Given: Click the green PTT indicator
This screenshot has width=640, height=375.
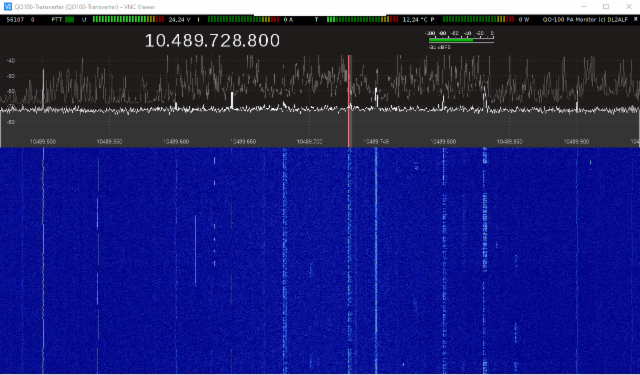Looking at the screenshot, I should pos(69,20).
